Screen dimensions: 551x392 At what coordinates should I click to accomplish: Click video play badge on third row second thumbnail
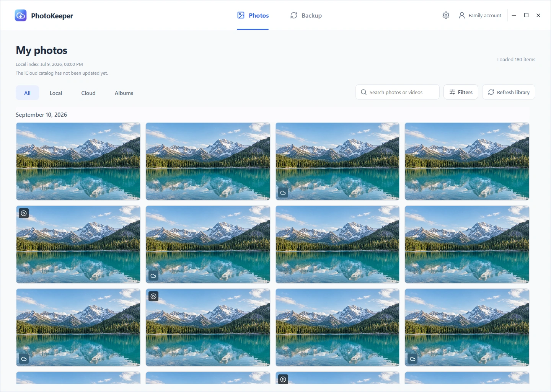click(x=153, y=296)
